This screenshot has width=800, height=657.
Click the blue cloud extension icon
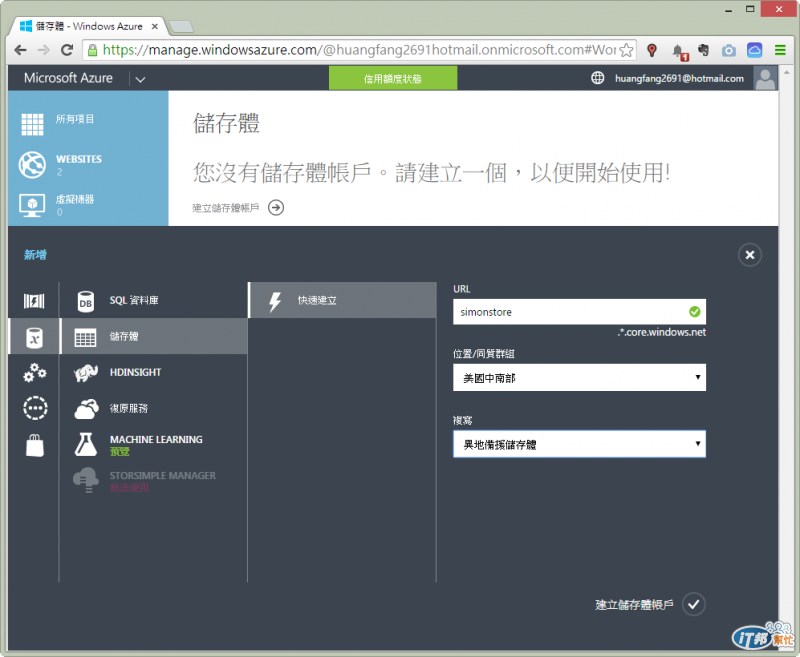tap(755, 50)
